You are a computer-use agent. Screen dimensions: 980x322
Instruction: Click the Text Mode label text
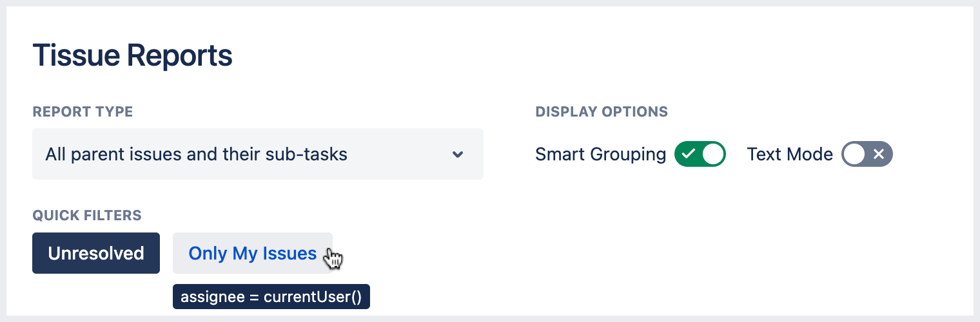(x=790, y=155)
